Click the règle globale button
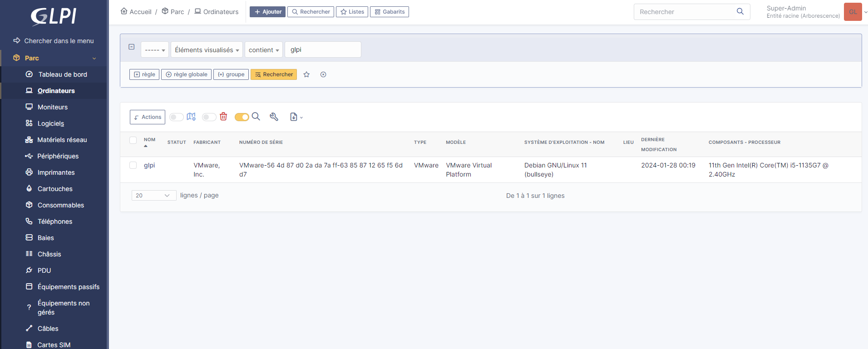Viewport: 868px width, 349px height. point(186,74)
